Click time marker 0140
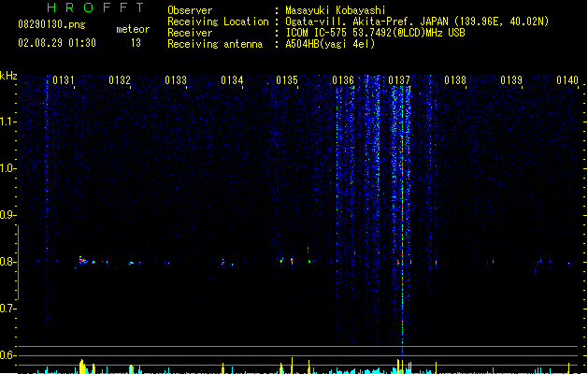The width and height of the screenshot is (588, 374). pos(567,80)
